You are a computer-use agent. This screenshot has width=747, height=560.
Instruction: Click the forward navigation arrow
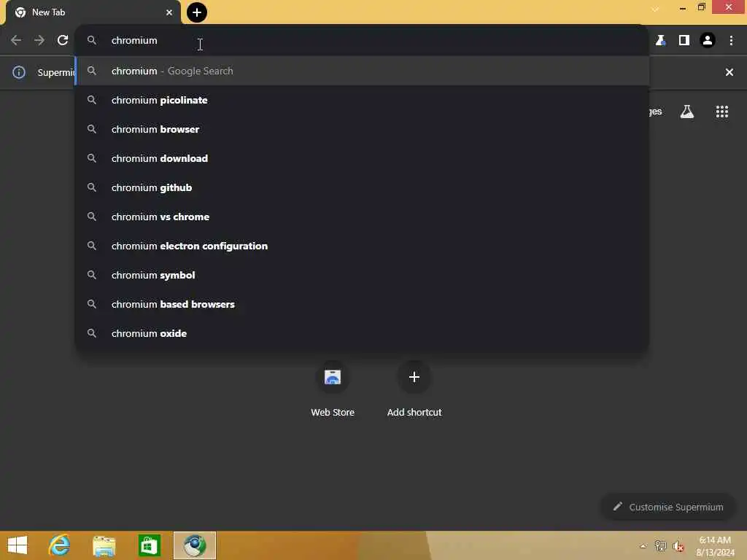coord(39,41)
